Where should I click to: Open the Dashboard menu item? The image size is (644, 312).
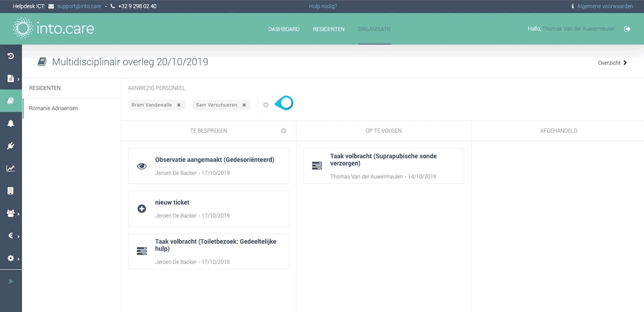point(284,29)
